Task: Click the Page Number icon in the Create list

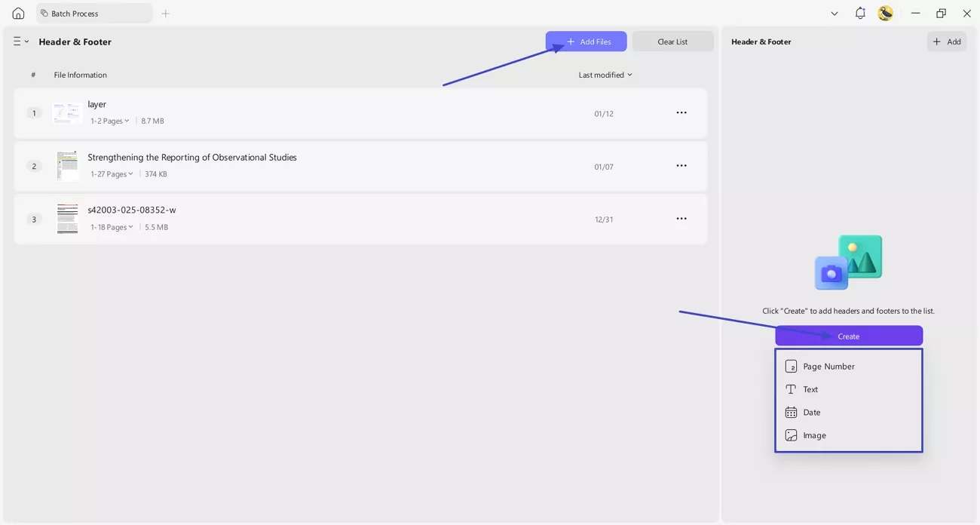Action: [791, 366]
